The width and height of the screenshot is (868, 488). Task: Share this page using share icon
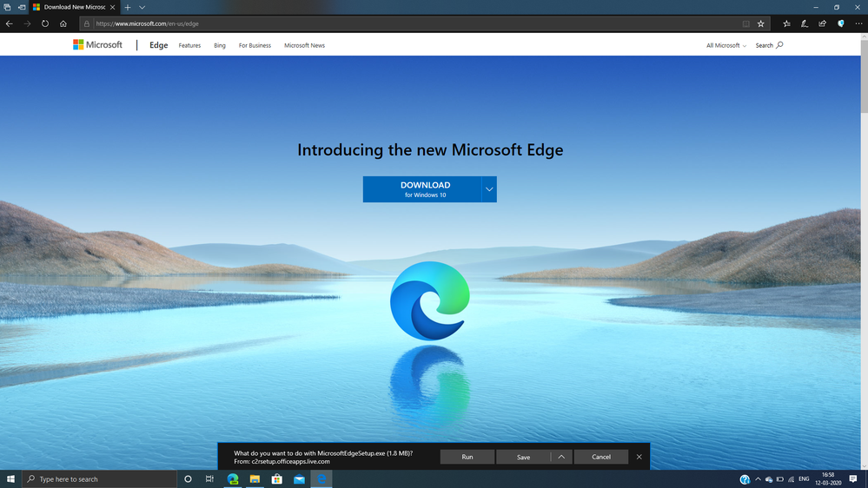tap(823, 23)
